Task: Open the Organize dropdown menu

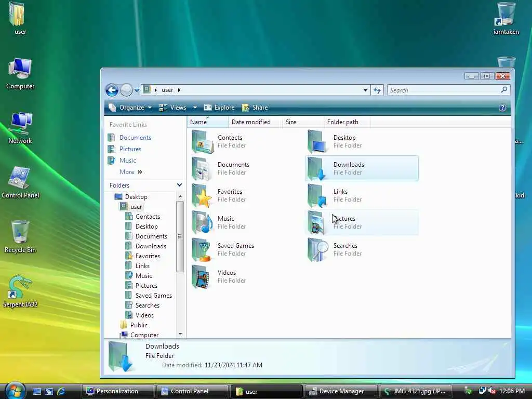Action: [x=130, y=108]
